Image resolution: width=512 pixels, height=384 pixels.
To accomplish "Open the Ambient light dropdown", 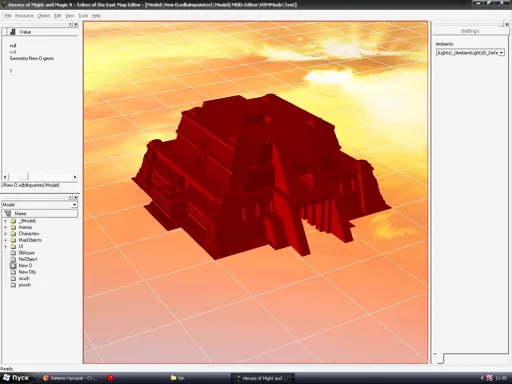I will pos(501,53).
